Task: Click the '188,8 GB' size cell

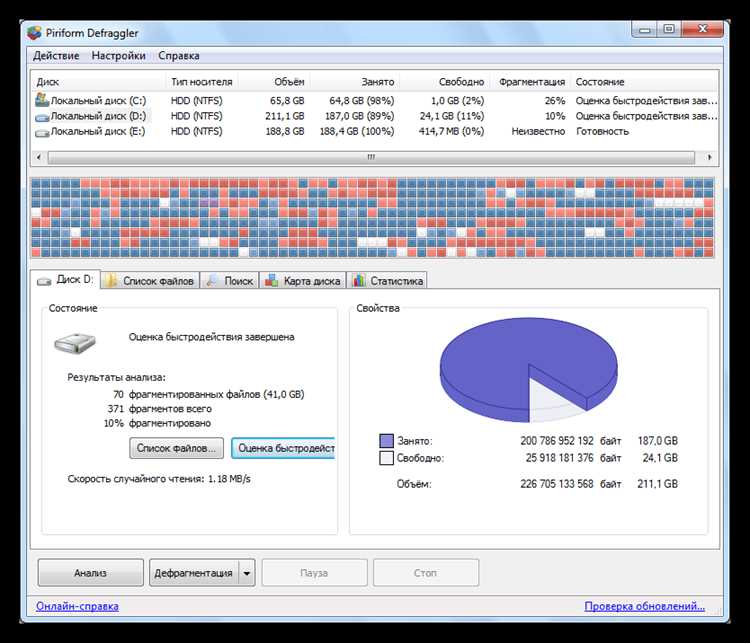Action: click(285, 132)
